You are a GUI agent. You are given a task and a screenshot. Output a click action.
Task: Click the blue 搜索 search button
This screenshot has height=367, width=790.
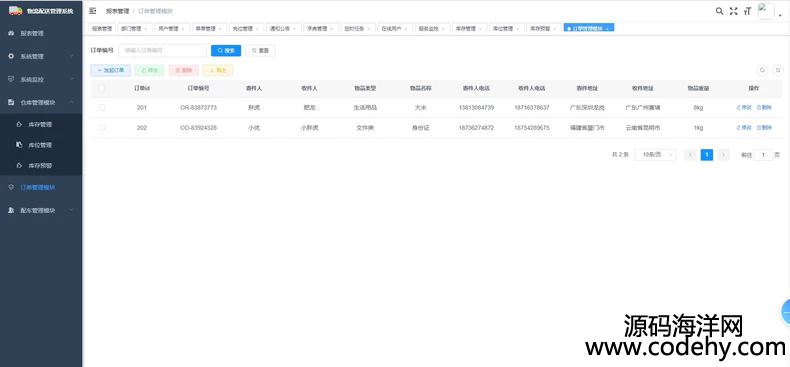226,50
